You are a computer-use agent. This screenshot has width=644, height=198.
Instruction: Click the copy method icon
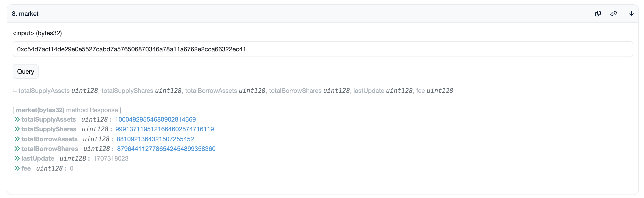(x=598, y=14)
